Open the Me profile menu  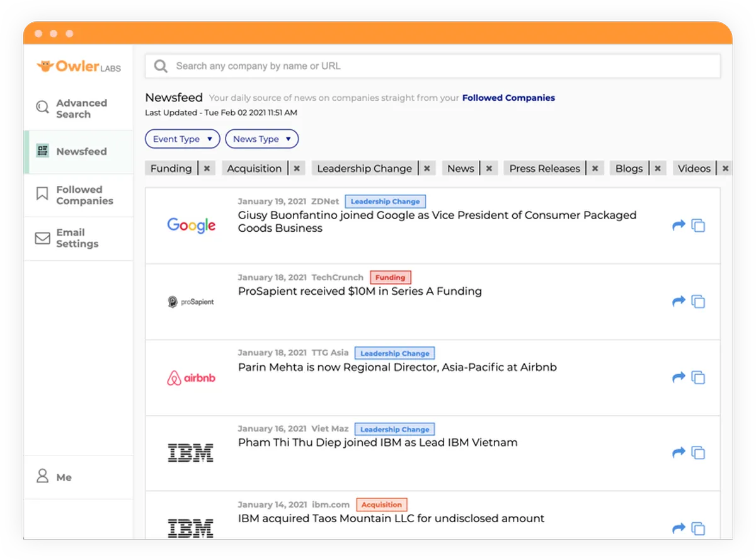[78, 477]
